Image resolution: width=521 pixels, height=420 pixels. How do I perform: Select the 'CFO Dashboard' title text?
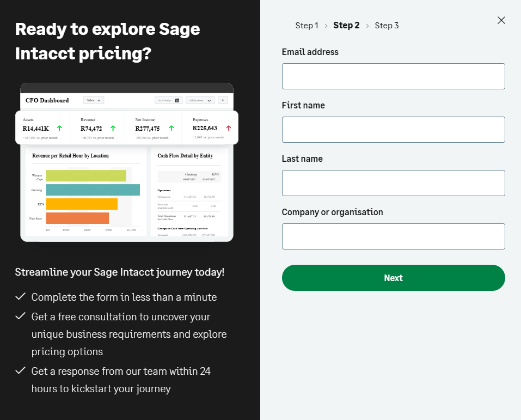(x=47, y=100)
